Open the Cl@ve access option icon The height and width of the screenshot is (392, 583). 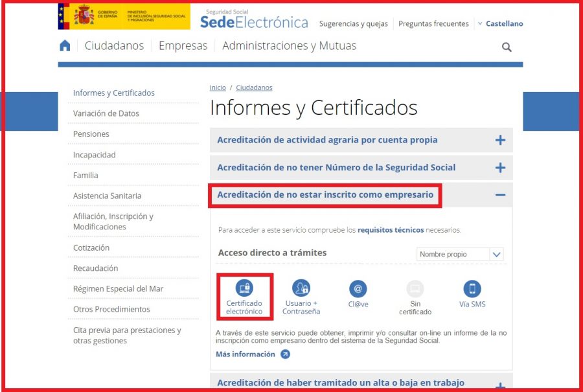pos(358,287)
